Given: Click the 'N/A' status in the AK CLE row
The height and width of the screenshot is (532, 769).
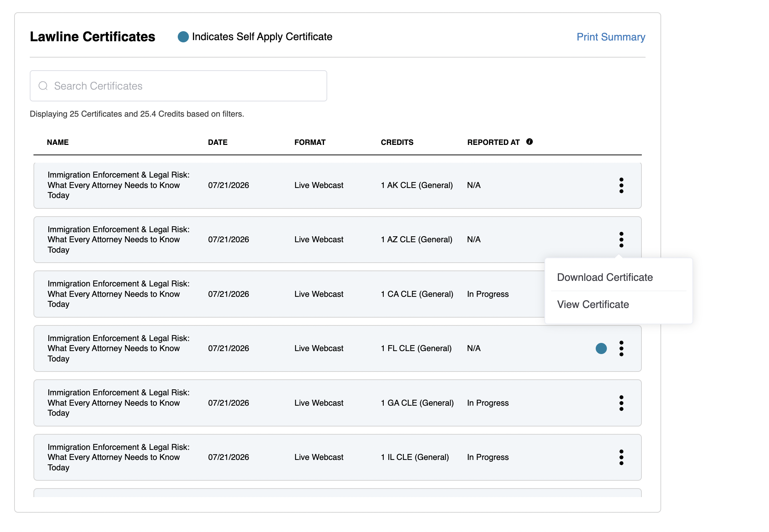Looking at the screenshot, I should (x=474, y=185).
